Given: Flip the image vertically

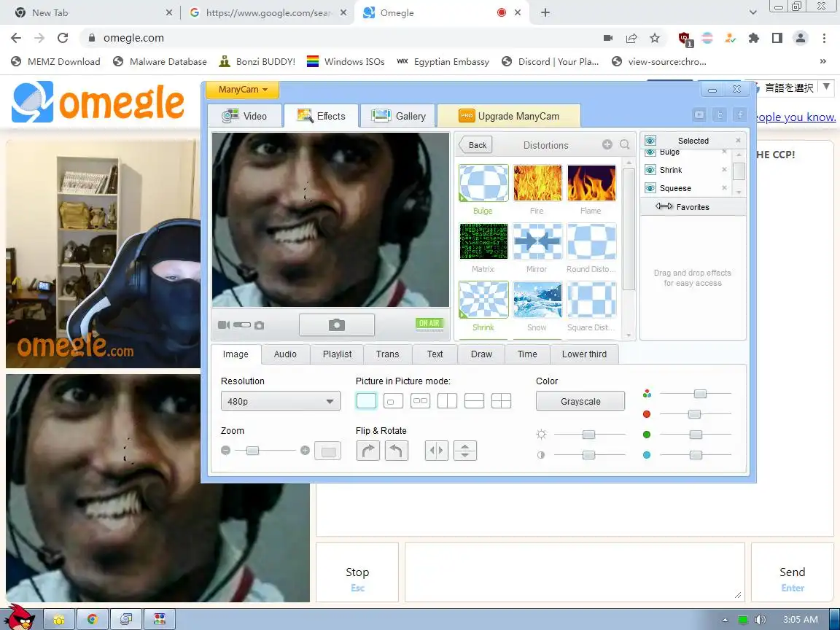Looking at the screenshot, I should coord(465,451).
